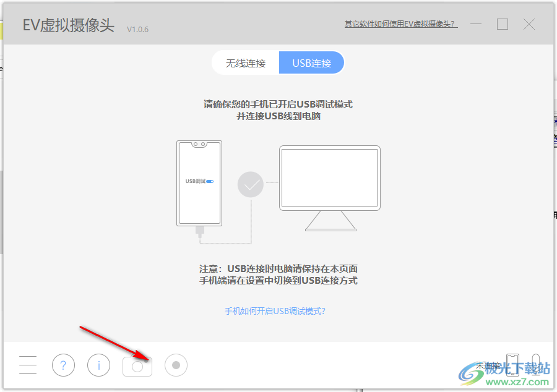This screenshot has width=557, height=392.
Task: Open link 其它软件如何使用EV虚拟摄像头
Action: pos(400,23)
